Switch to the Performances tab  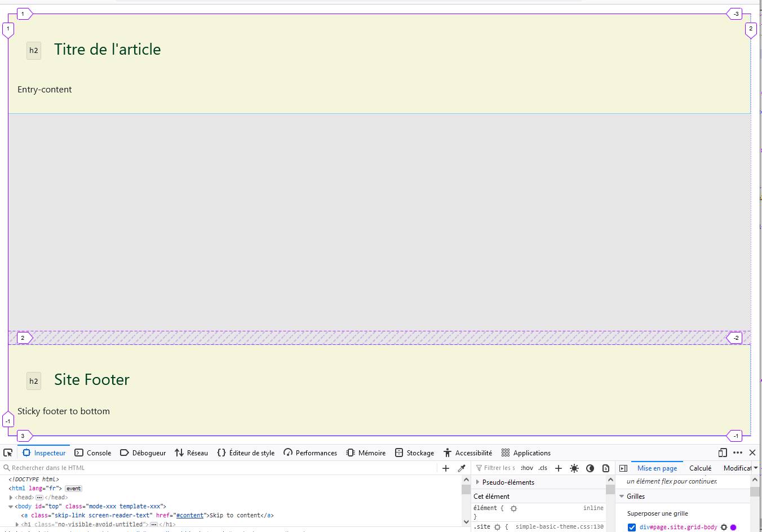(311, 453)
